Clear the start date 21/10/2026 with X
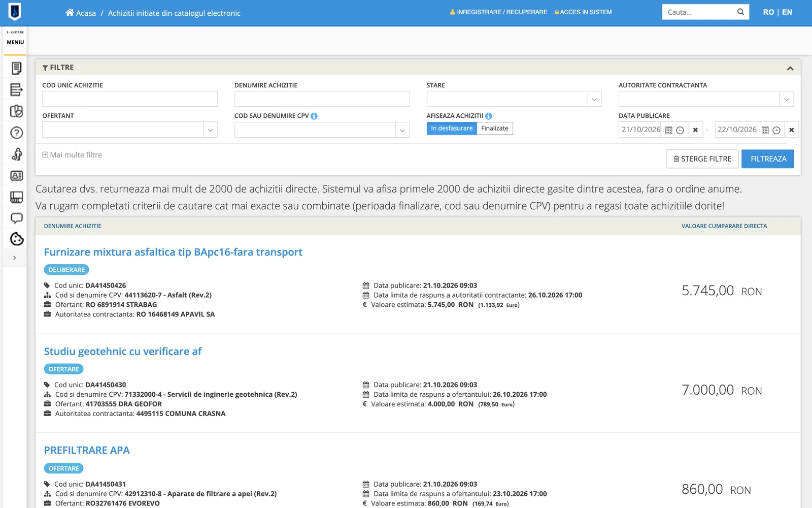Image resolution: width=812 pixels, height=508 pixels. tap(695, 130)
